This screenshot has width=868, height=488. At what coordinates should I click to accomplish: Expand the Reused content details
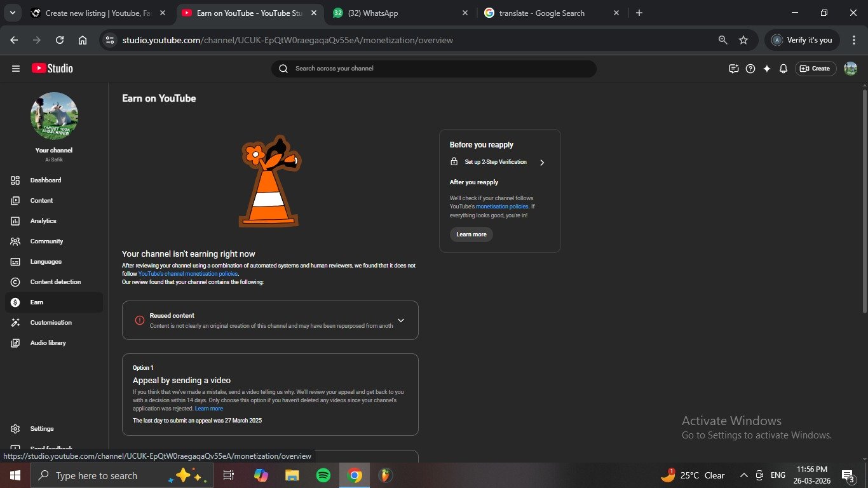400,320
